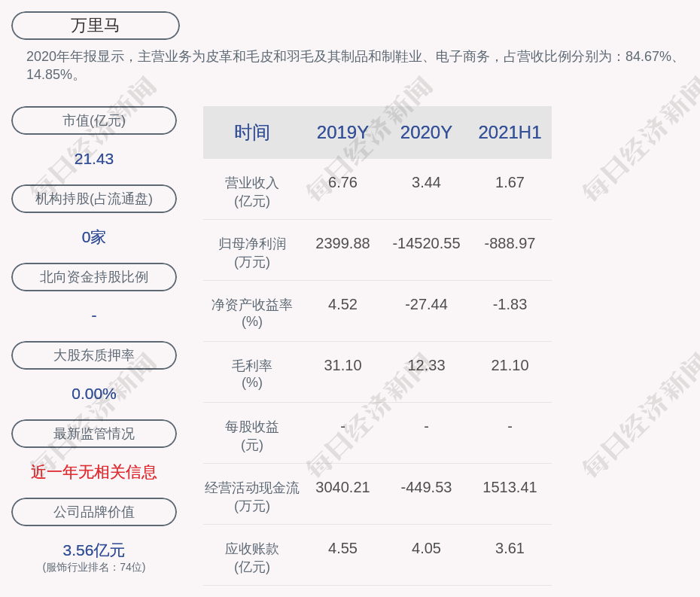Screen dimensions: 700x597
Task: Click receivables value 4.05
Action: coord(426,548)
